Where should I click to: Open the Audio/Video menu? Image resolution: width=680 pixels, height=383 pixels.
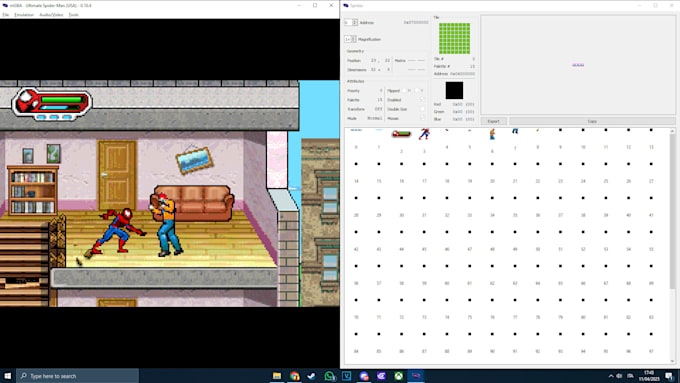click(x=51, y=15)
